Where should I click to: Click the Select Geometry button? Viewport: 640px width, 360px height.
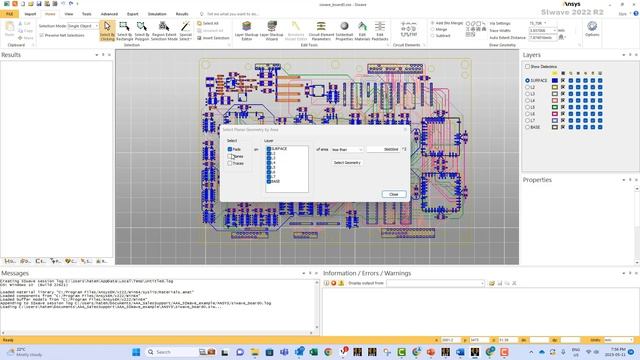point(347,163)
